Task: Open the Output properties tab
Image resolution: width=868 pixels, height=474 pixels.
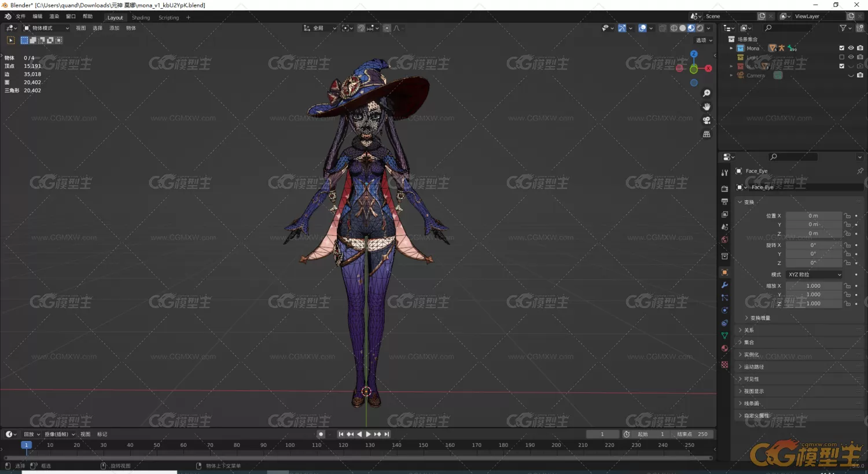Action: point(724,201)
